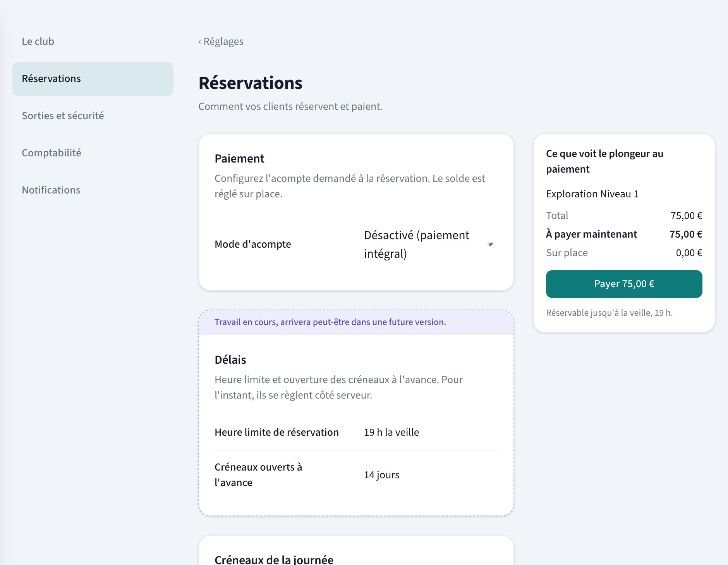Click the Sur place 0,00 € row

tap(624, 253)
